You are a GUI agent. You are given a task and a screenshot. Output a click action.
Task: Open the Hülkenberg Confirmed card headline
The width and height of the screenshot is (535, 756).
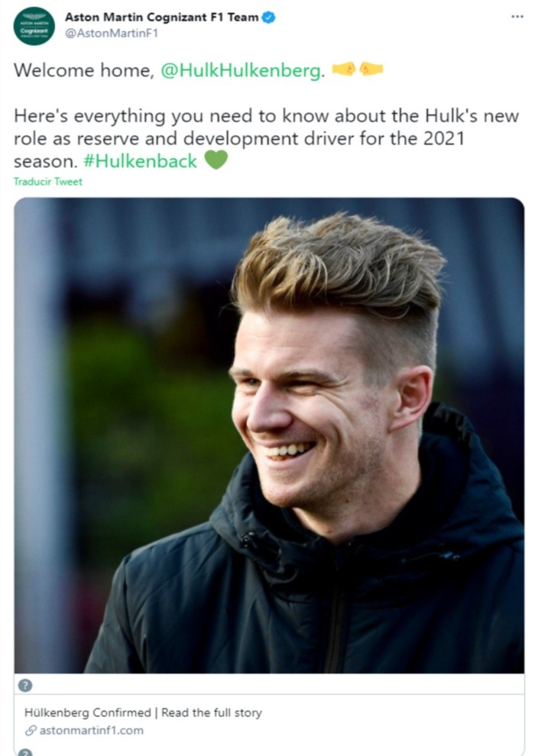[x=143, y=712]
